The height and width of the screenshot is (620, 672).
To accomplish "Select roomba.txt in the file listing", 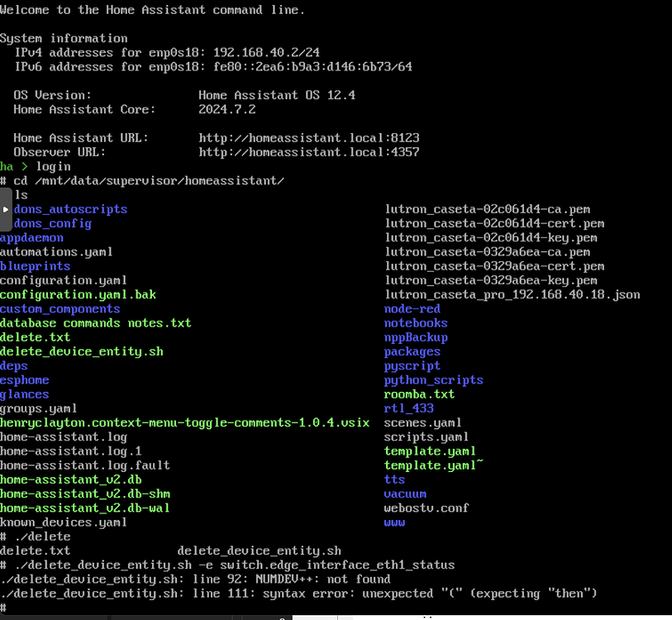I will pyautogui.click(x=418, y=393).
